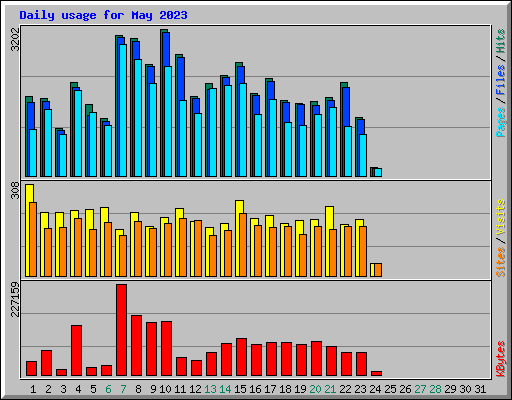The width and height of the screenshot is (512, 400).
Task: Click the 'Daily usage for May 2023' title
Action: [x=103, y=15]
